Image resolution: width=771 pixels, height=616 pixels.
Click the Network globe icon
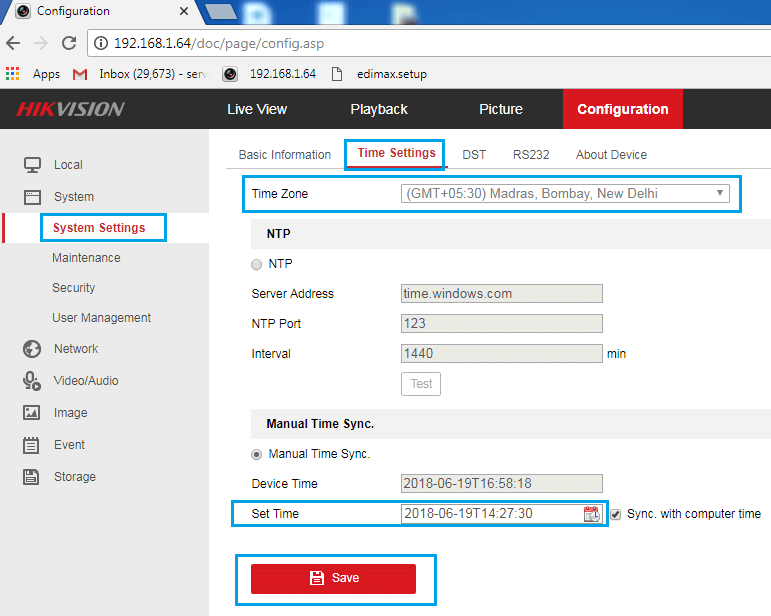click(32, 349)
